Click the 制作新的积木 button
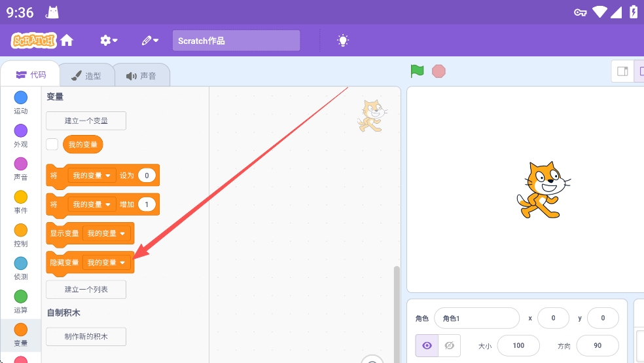The height and width of the screenshot is (363, 644). [86, 337]
